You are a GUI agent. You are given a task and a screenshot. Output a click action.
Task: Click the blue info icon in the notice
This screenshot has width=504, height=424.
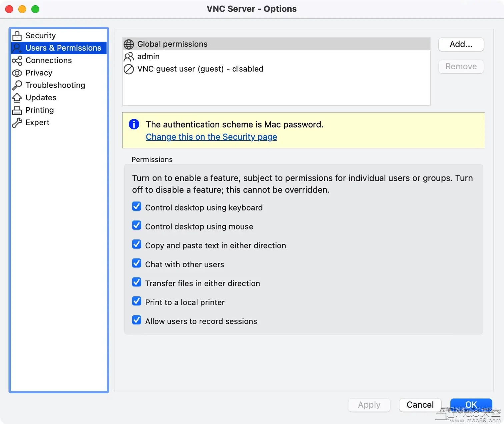tap(134, 124)
